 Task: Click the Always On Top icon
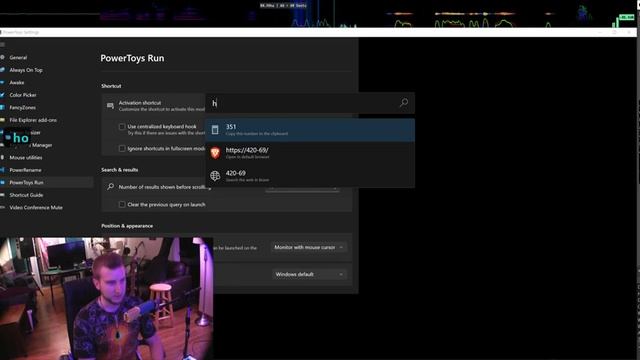point(2,70)
